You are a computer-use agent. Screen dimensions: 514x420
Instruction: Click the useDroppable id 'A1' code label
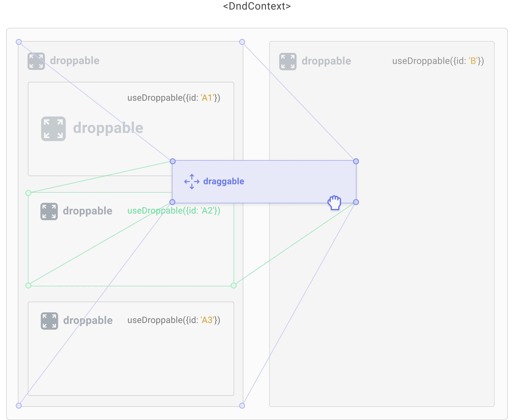174,98
